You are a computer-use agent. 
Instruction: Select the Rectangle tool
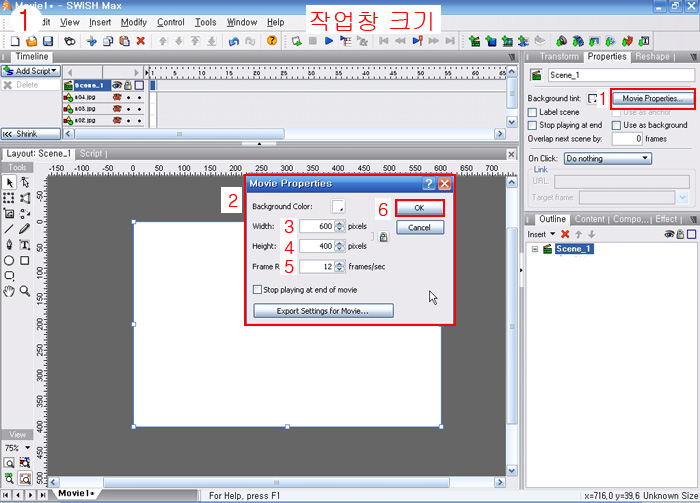coord(25,261)
